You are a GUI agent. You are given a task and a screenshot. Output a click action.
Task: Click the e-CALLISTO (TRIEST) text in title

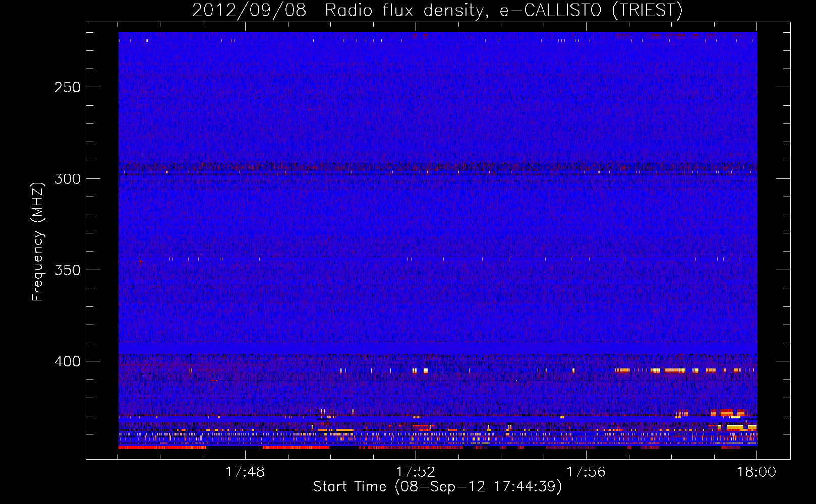tap(591, 11)
